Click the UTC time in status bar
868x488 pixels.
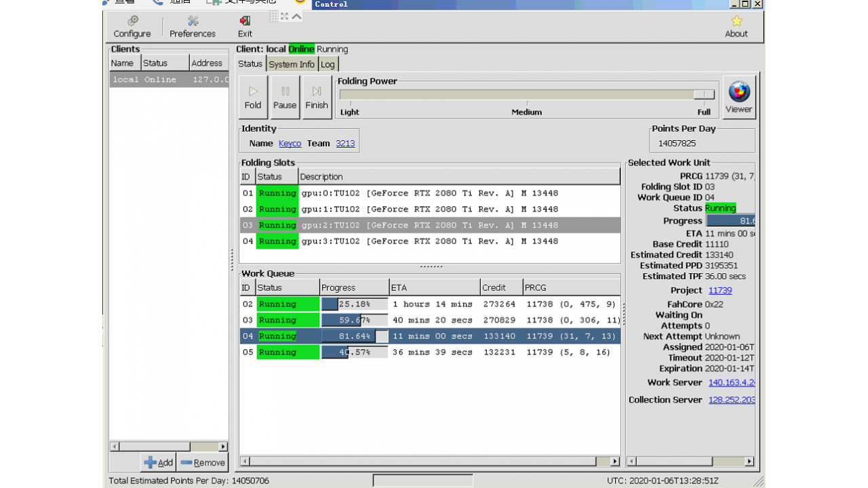click(x=663, y=481)
